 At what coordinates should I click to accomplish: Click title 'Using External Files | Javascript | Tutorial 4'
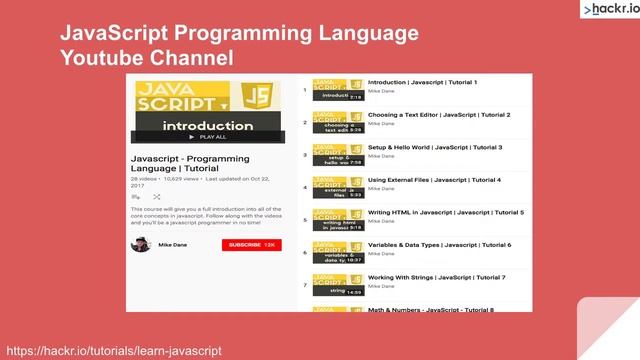(434, 180)
